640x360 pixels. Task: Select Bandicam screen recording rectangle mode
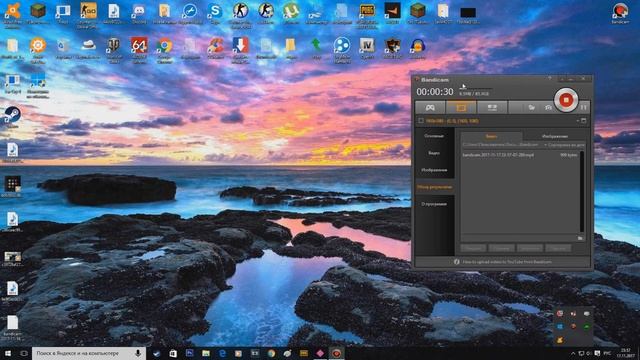click(x=461, y=107)
